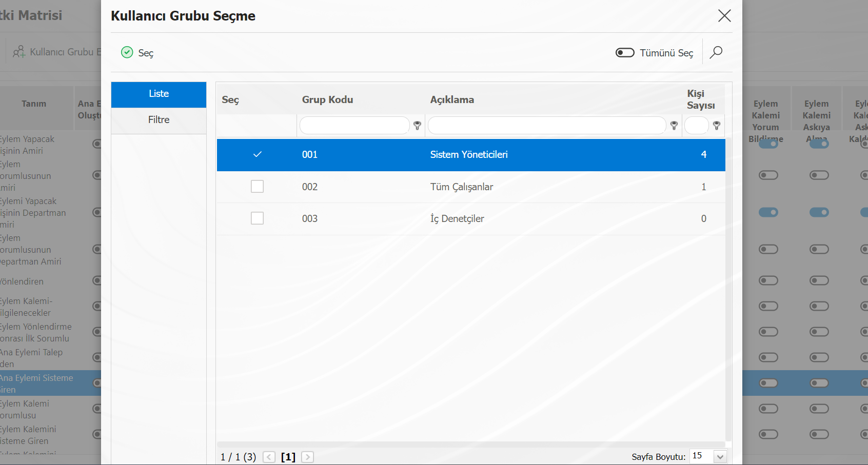Toggle the enabled Askıya Alma switch in Departman Amiri row

(x=819, y=212)
